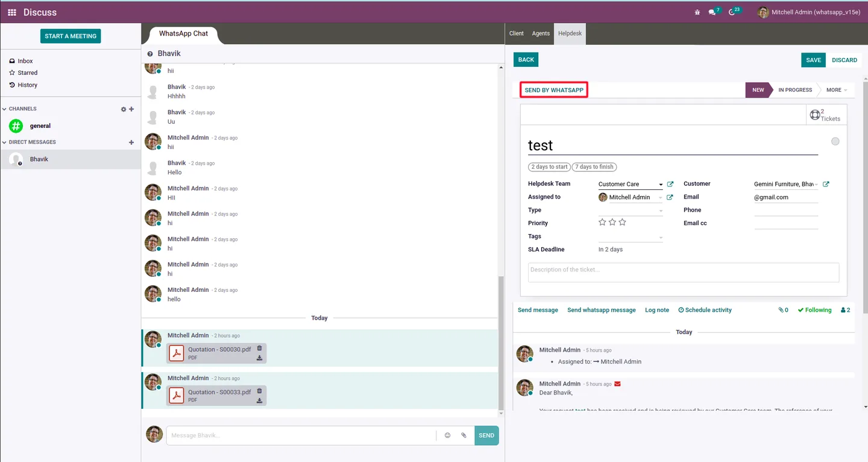Click the general channel hash icon
This screenshot has height=462, width=868.
coord(16,126)
